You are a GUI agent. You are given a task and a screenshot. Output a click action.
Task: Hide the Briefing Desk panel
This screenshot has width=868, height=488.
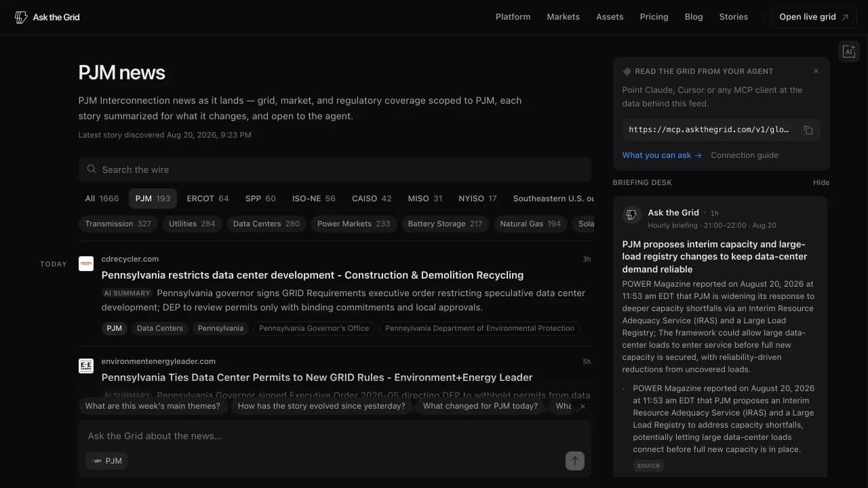(x=821, y=182)
